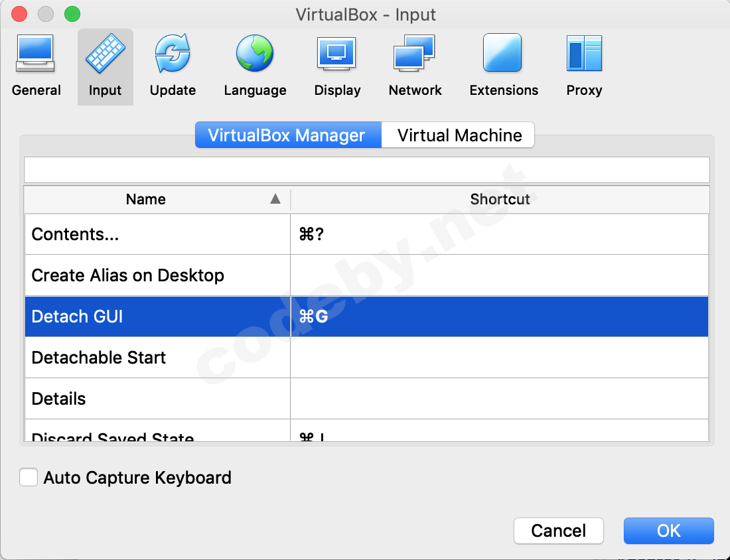The width and height of the screenshot is (730, 560).
Task: Switch to the Virtual Machine tab
Action: point(459,135)
